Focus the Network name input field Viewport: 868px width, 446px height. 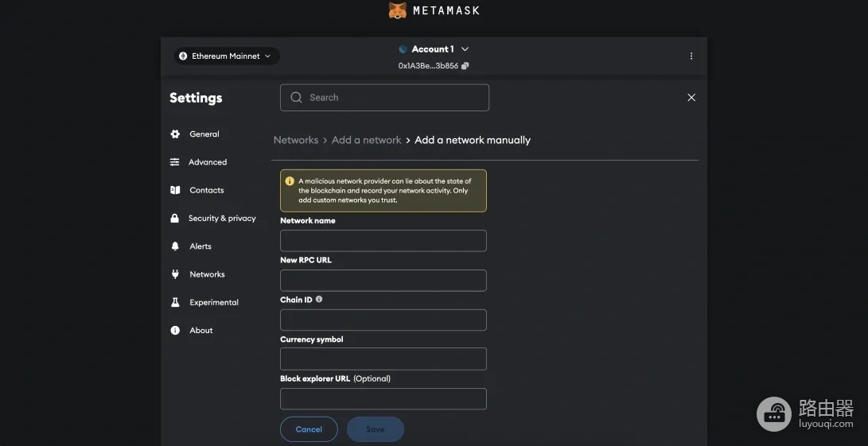(383, 241)
